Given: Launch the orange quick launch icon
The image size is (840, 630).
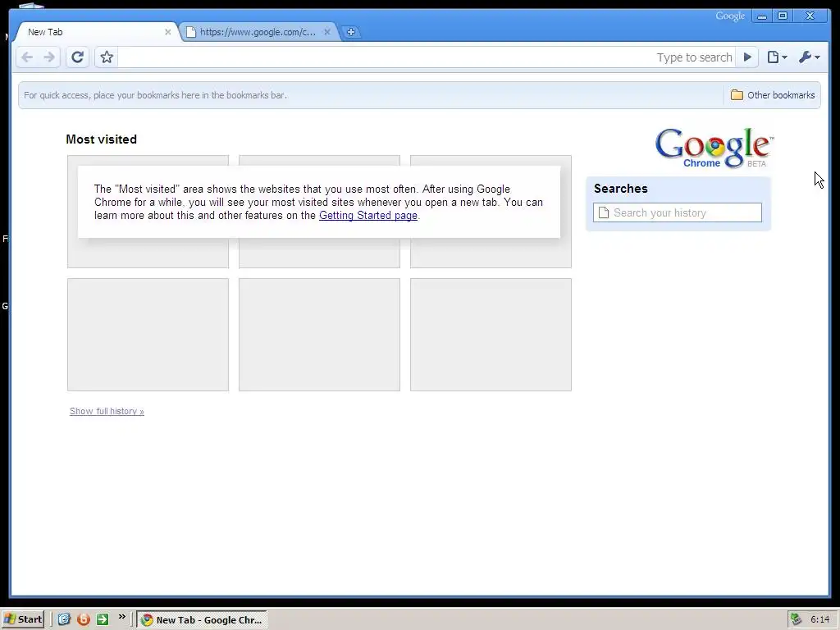Looking at the screenshot, I should 84,619.
